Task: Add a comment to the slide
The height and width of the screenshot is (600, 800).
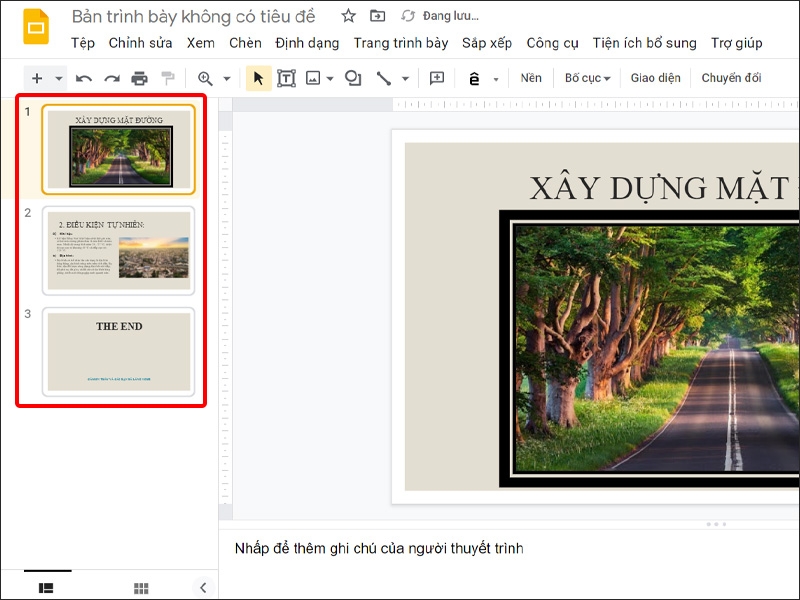Action: (x=437, y=78)
